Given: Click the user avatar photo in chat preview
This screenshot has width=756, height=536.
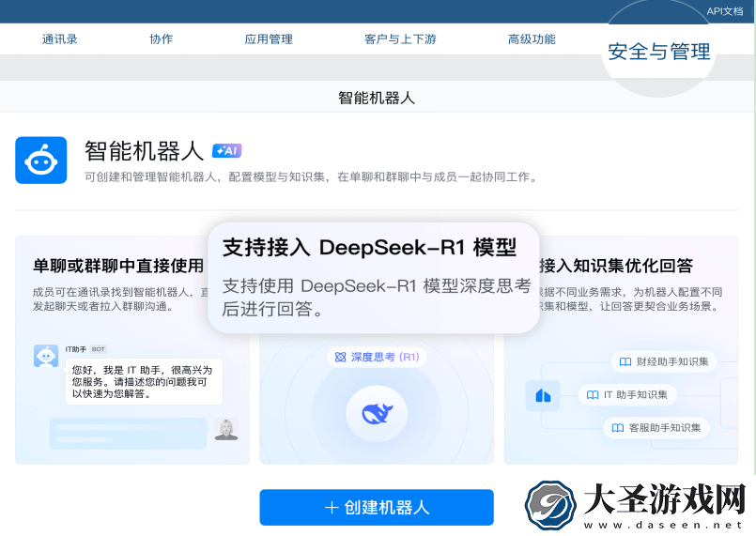Looking at the screenshot, I should click(x=226, y=429).
